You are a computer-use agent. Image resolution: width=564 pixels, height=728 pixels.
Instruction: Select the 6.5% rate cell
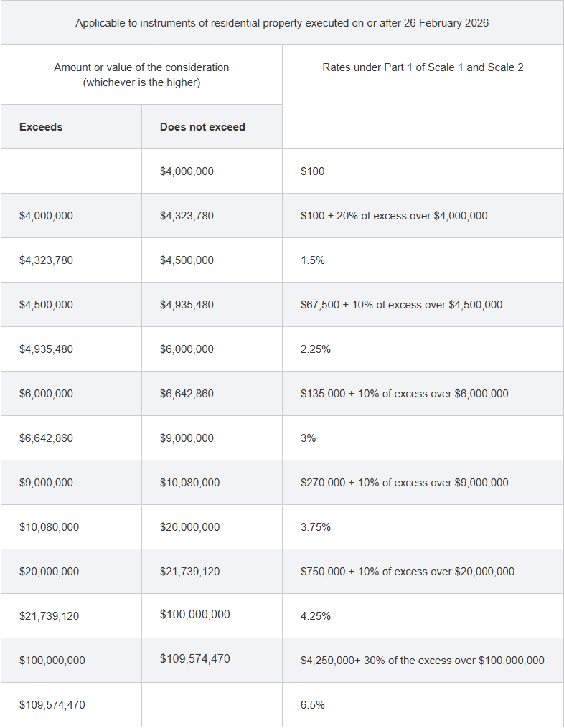coord(423,705)
